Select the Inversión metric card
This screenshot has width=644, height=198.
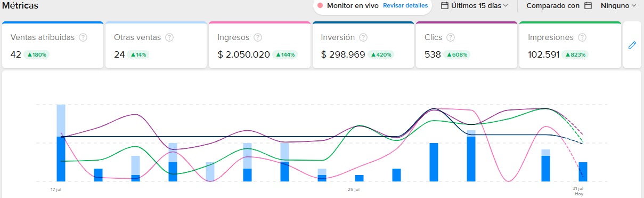click(x=363, y=45)
